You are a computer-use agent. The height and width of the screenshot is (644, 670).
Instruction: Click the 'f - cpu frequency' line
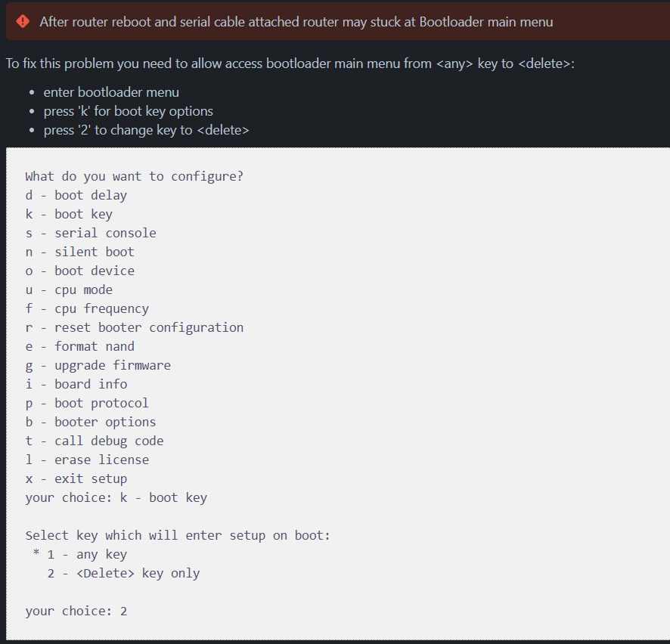point(87,308)
